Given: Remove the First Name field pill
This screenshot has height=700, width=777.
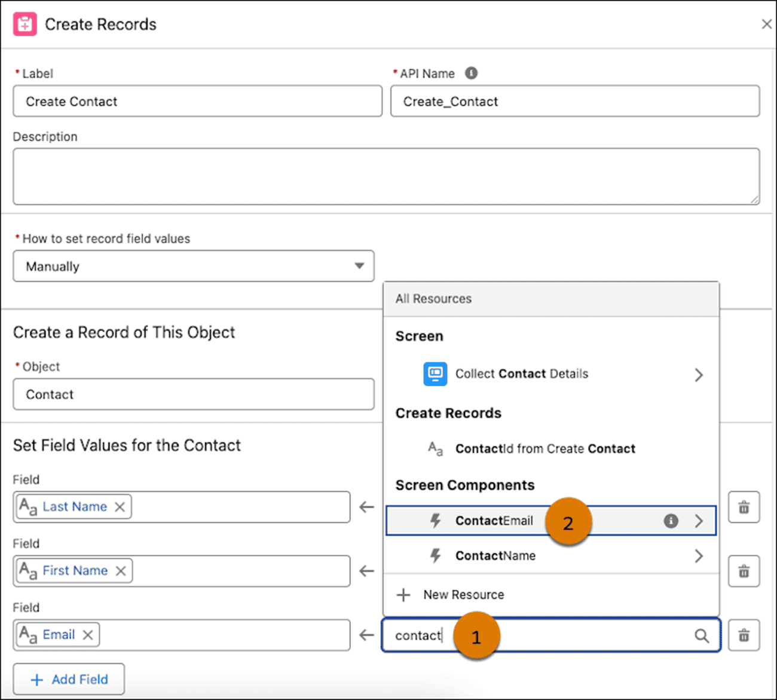Looking at the screenshot, I should pyautogui.click(x=121, y=571).
